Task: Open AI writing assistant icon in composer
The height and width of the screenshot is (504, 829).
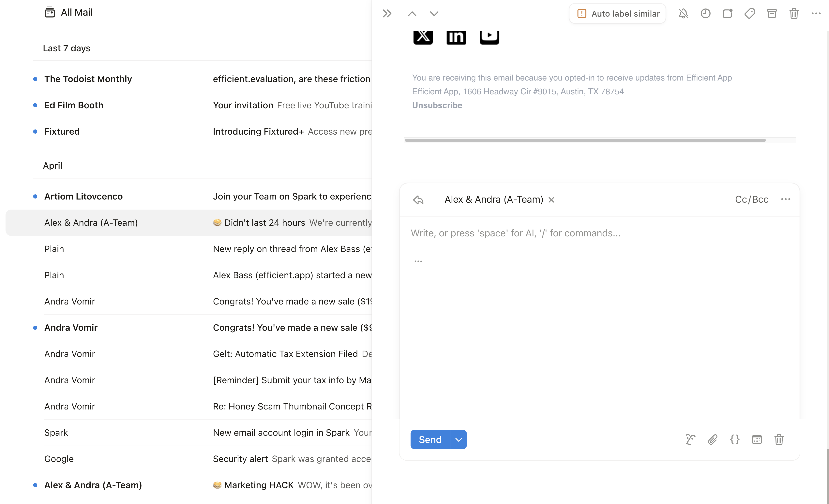Action: pyautogui.click(x=690, y=439)
